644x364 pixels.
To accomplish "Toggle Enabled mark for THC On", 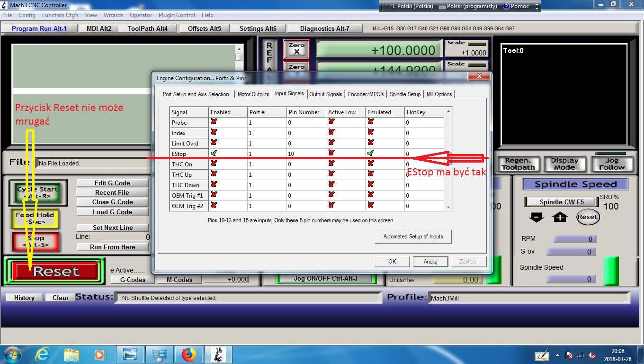I will click(214, 164).
